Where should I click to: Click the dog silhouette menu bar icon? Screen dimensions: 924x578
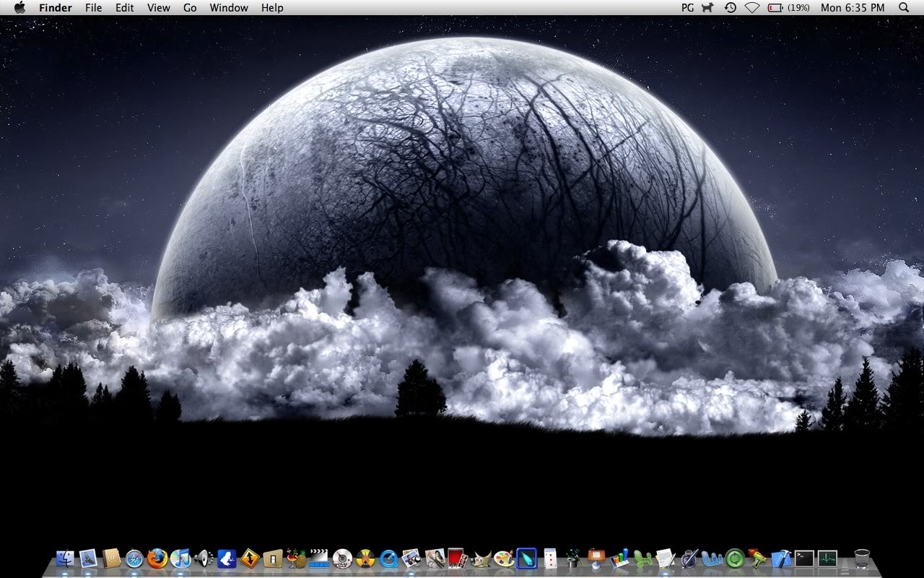[708, 7]
